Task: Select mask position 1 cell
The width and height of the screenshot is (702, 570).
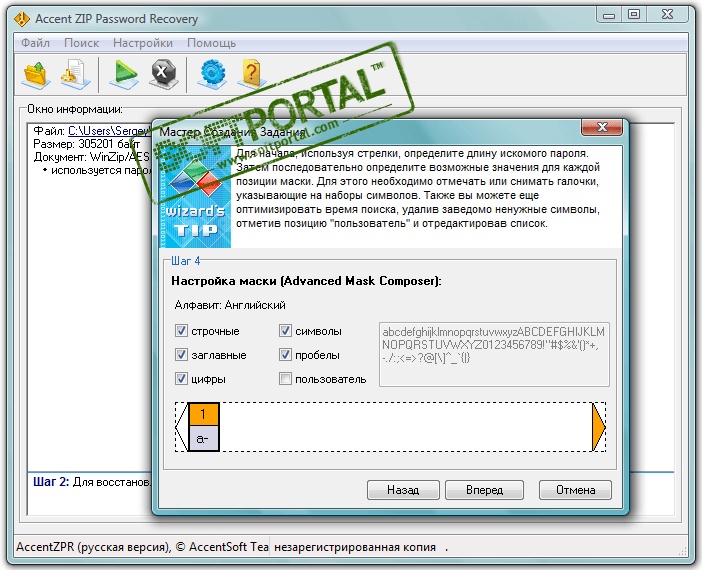Action: click(x=204, y=427)
